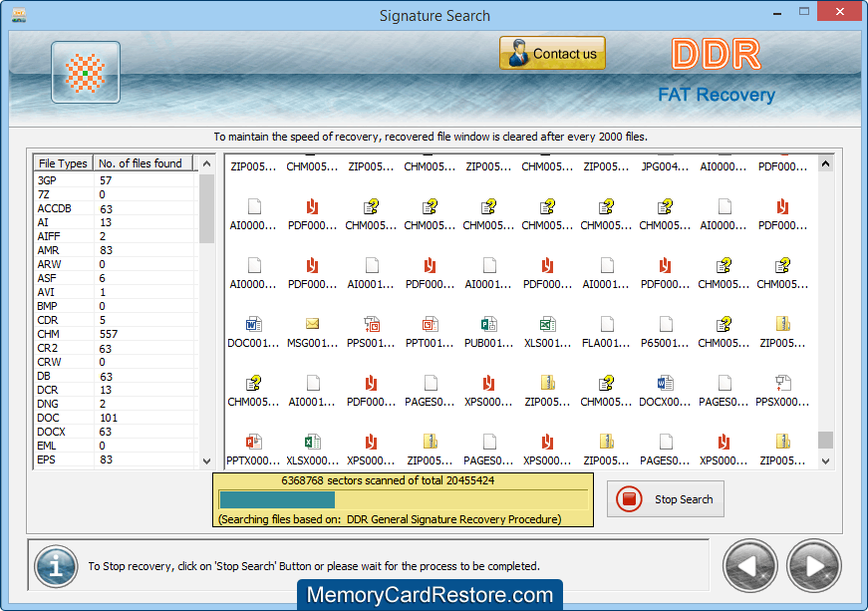Click the sector scan progress bar
The image size is (868, 611).
tap(403, 499)
